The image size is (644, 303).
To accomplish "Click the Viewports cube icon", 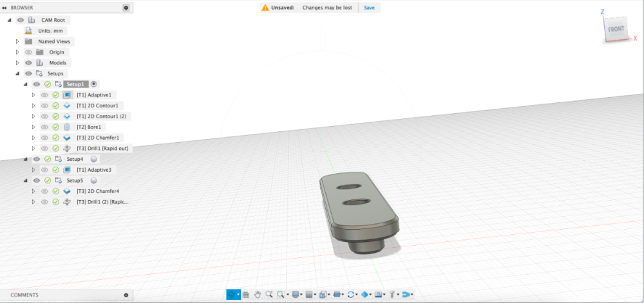I will click(323, 295).
